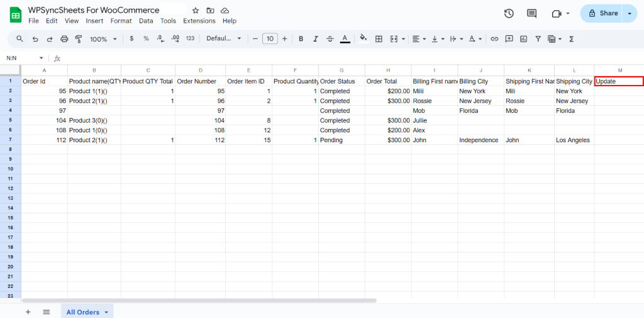
Task: Click the horizontal scrollbar
Action: point(199,300)
